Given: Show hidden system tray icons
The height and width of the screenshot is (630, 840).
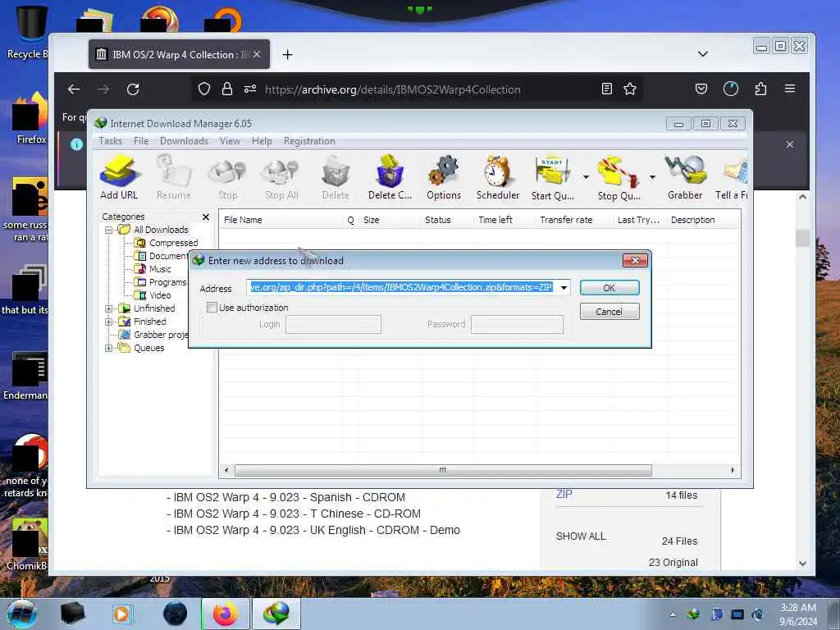Looking at the screenshot, I should pyautogui.click(x=673, y=614).
